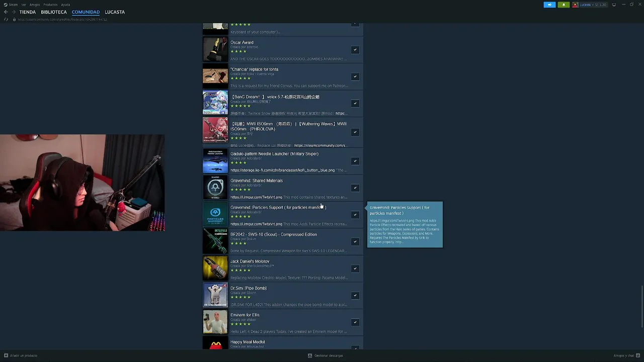Go to the TIENDA tab
Screen dimensions: 644x362
[x=28, y=12]
